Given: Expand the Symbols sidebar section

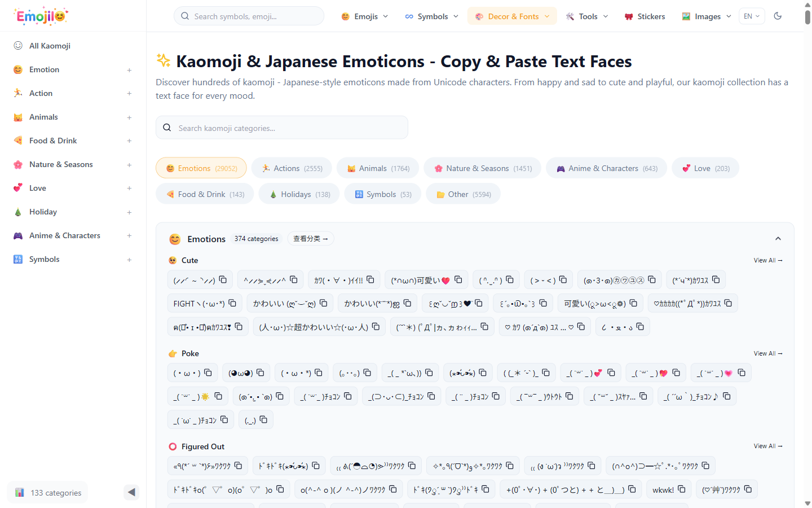Looking at the screenshot, I should click(x=129, y=260).
